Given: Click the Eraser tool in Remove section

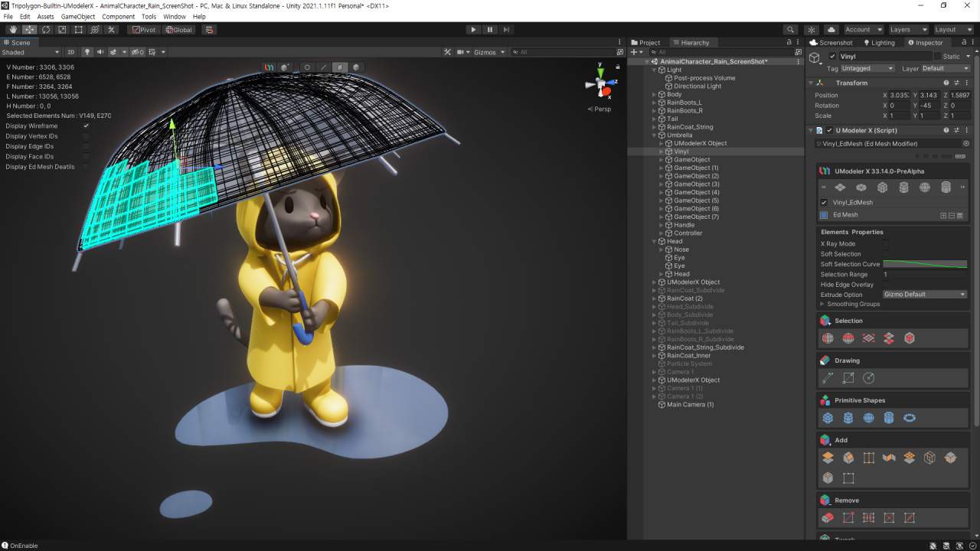Looking at the screenshot, I should [x=828, y=518].
